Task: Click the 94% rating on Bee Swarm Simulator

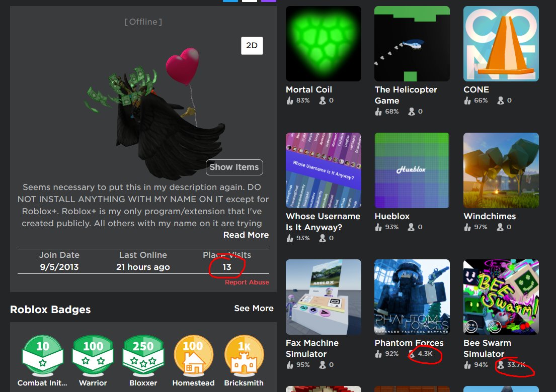Action: pos(481,365)
